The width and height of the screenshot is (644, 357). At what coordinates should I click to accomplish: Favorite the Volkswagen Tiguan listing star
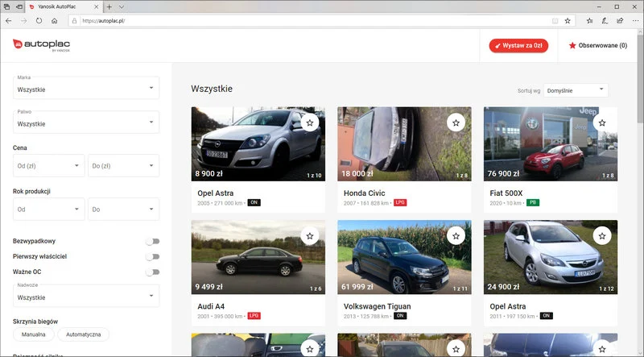pos(456,235)
